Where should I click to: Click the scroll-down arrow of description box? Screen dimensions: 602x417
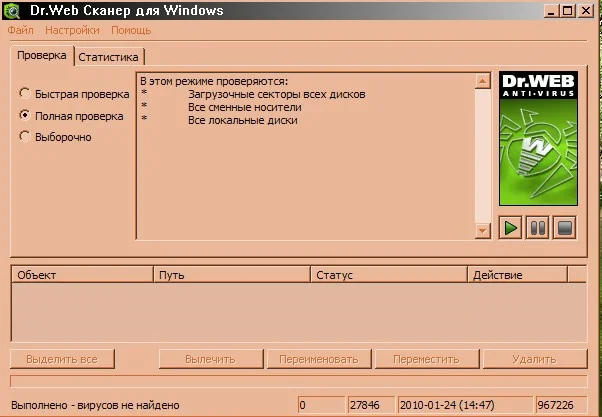[483, 230]
